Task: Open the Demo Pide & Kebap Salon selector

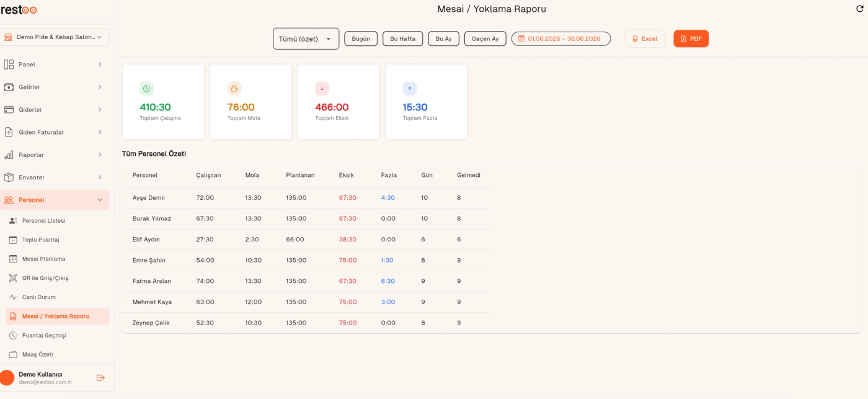Action: [x=55, y=37]
